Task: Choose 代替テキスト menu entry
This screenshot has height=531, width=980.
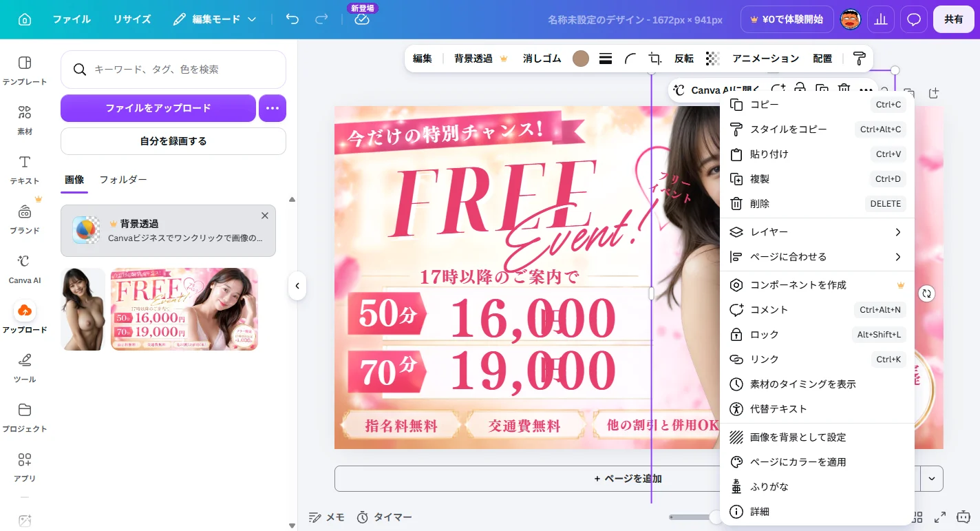Action: point(817,409)
